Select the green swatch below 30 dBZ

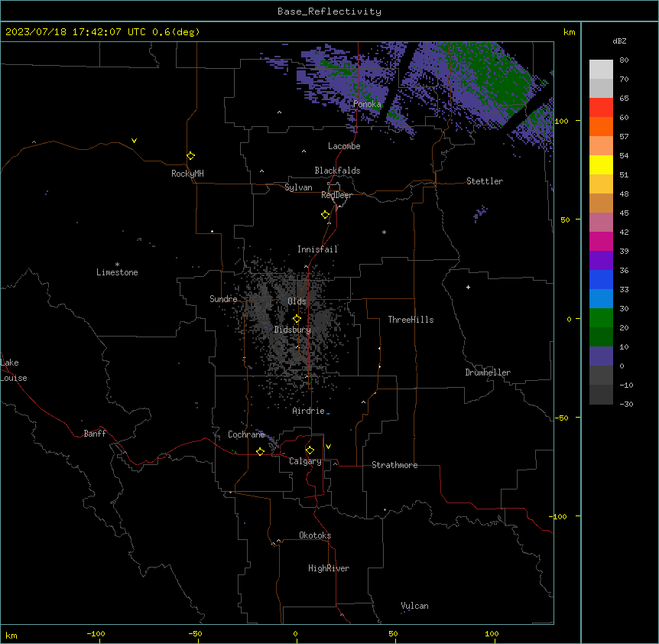tap(601, 318)
